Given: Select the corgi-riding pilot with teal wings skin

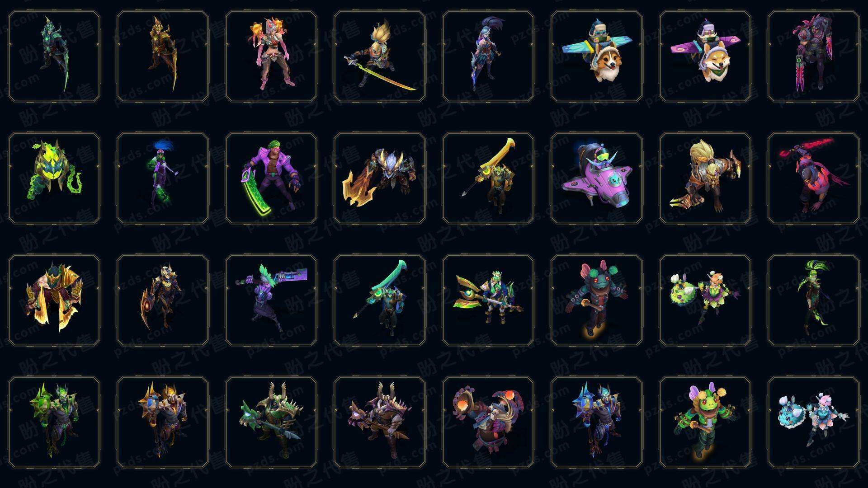Looking at the screenshot, I should pyautogui.click(x=597, y=56).
